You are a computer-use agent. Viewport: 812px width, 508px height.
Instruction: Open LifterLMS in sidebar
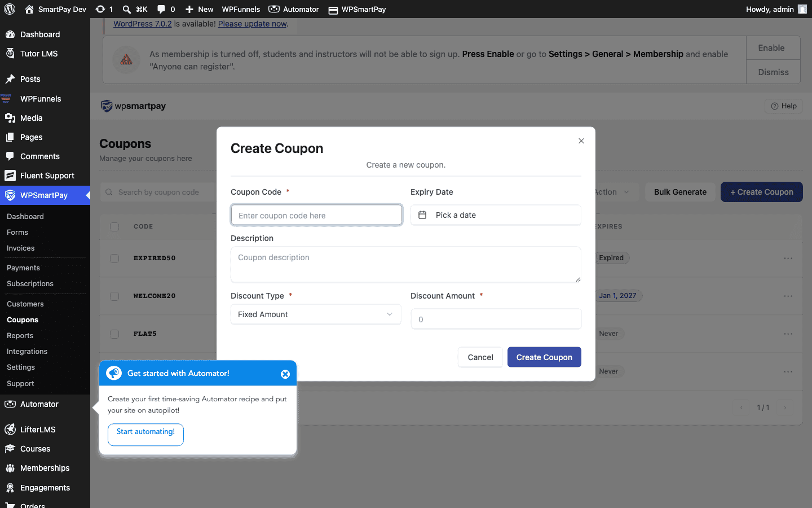45,430
